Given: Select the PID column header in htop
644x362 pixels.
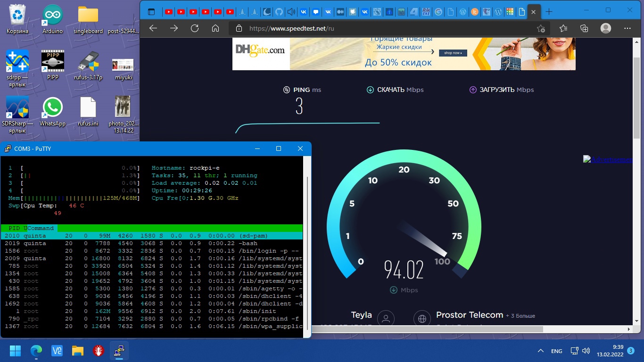Looking at the screenshot, I should point(14,228).
